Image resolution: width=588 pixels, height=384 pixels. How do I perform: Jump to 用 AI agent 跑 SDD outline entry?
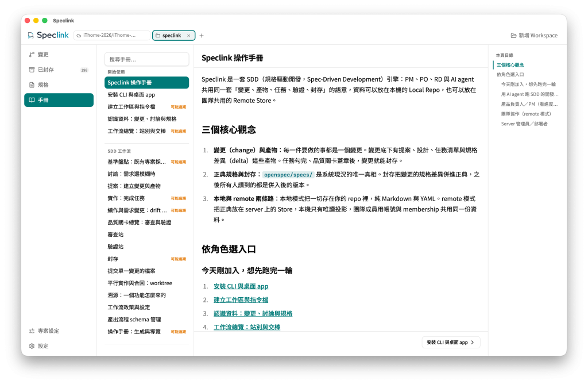click(529, 94)
